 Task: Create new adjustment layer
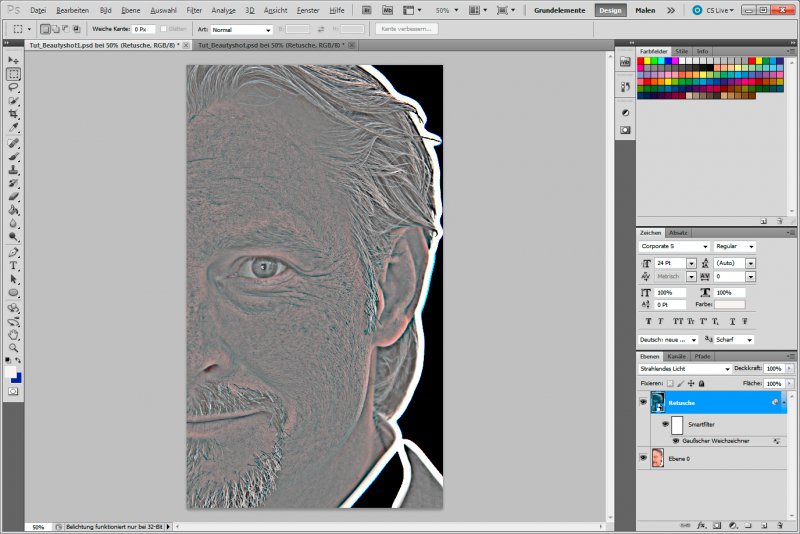733,525
